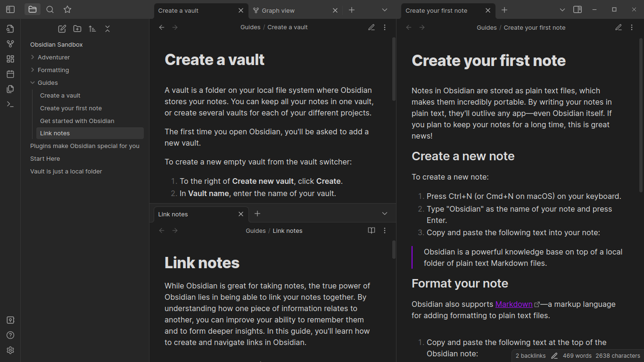This screenshot has height=362, width=644.
Task: Switch Link notes pane to reading view
Action: (372, 230)
